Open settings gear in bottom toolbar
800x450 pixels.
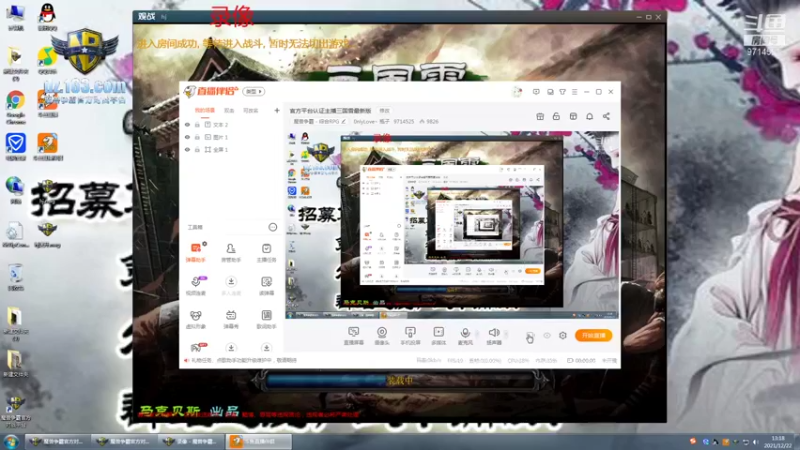click(x=563, y=336)
